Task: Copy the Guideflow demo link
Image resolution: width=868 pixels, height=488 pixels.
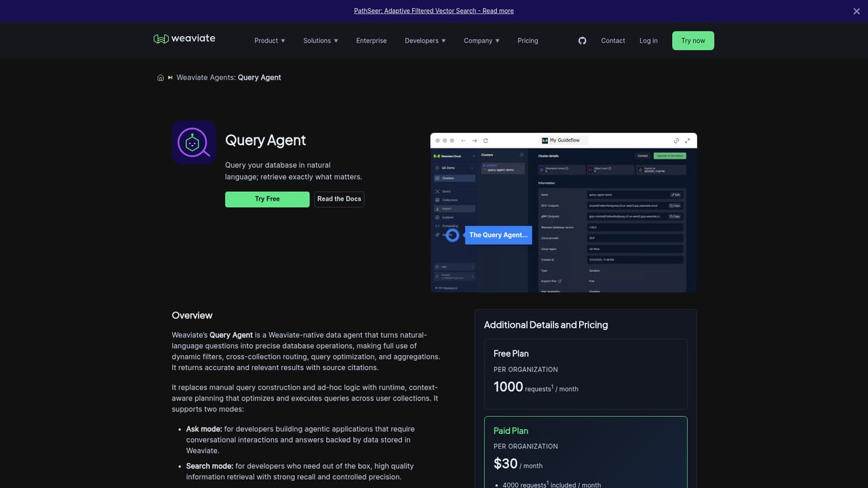Action: pyautogui.click(x=676, y=141)
